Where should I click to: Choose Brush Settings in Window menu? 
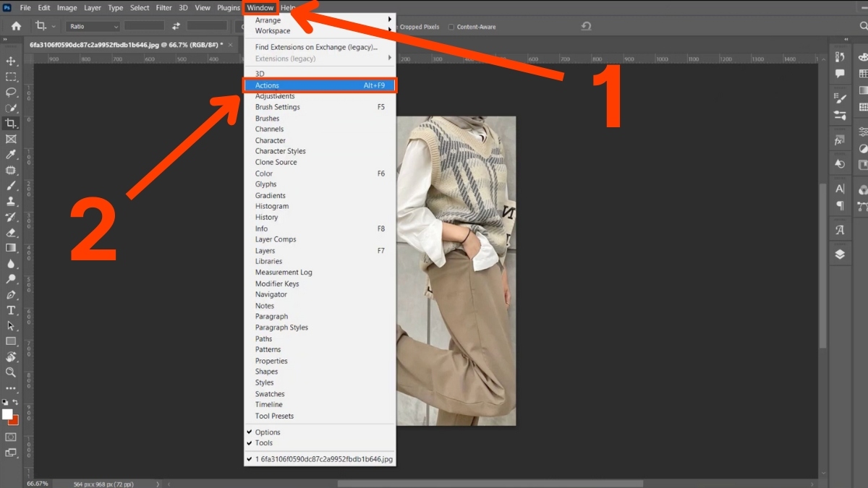[x=320, y=107]
